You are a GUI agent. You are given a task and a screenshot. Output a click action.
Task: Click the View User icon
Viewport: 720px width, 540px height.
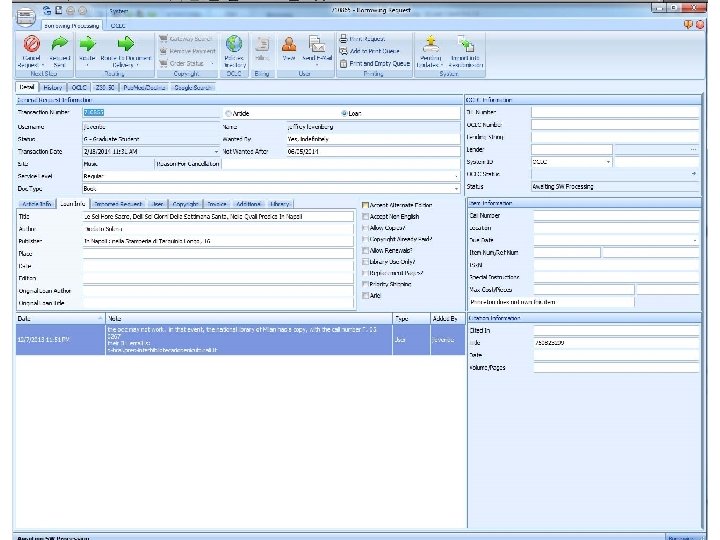click(289, 44)
